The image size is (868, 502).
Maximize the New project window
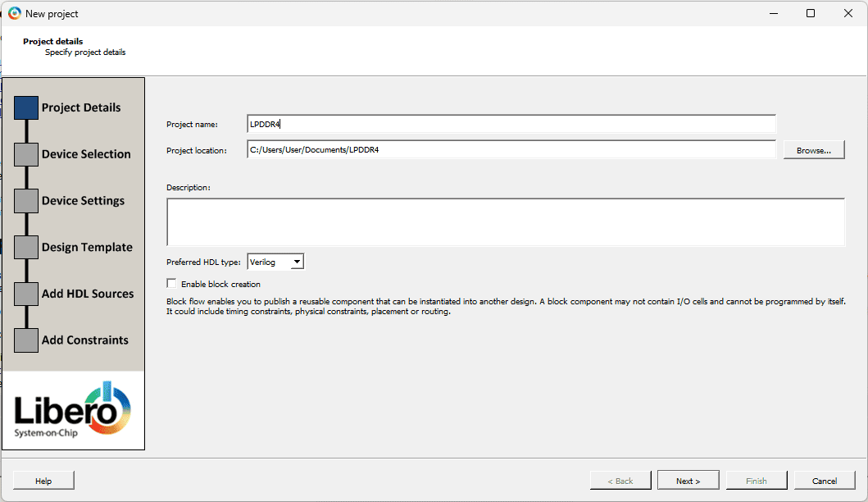point(810,13)
